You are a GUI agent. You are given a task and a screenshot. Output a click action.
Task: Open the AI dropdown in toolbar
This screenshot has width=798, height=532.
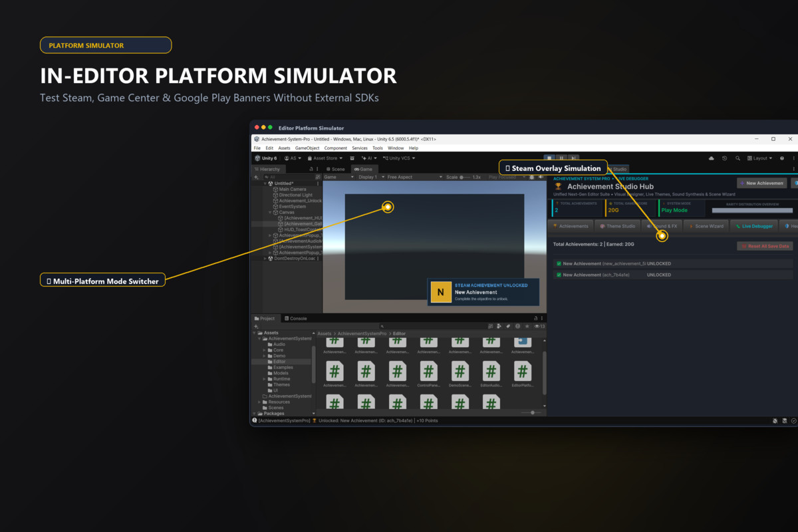pyautogui.click(x=370, y=158)
